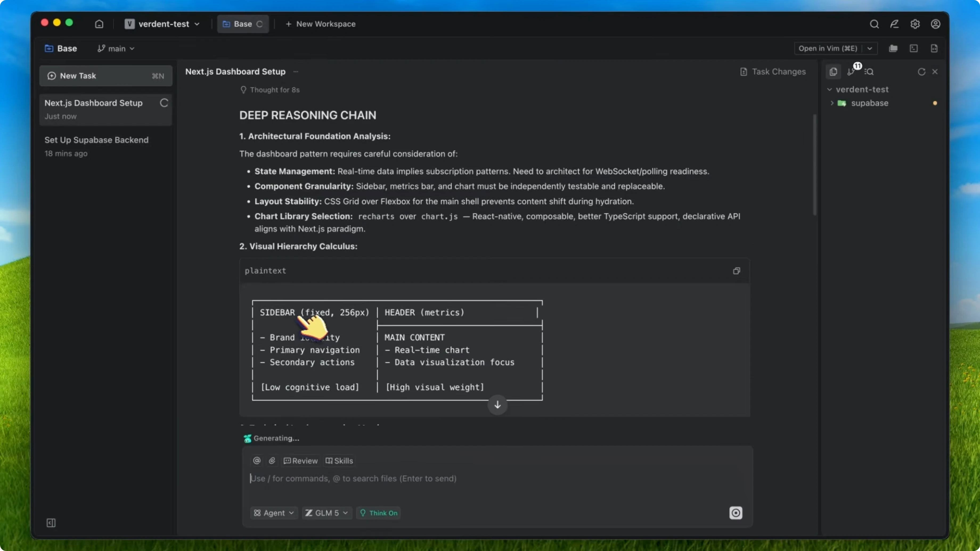Refresh the Task Changes panel
Screen dimensions: 980x551
tap(921, 72)
